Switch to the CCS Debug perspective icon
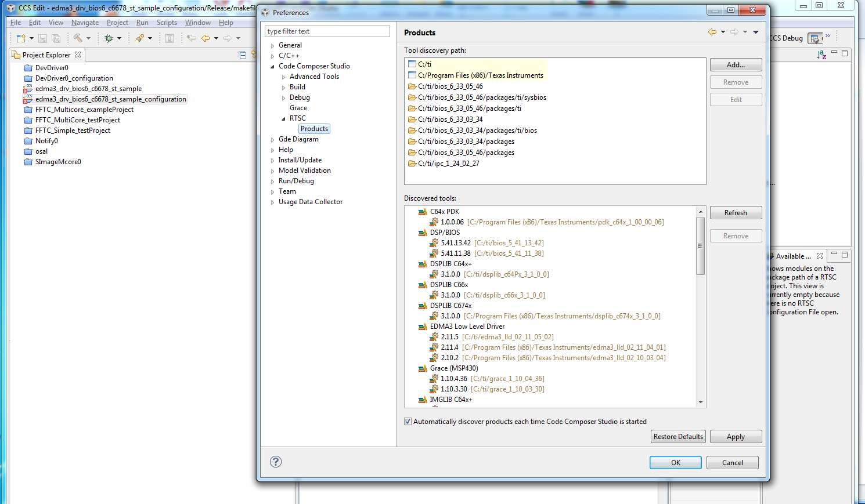 click(815, 38)
